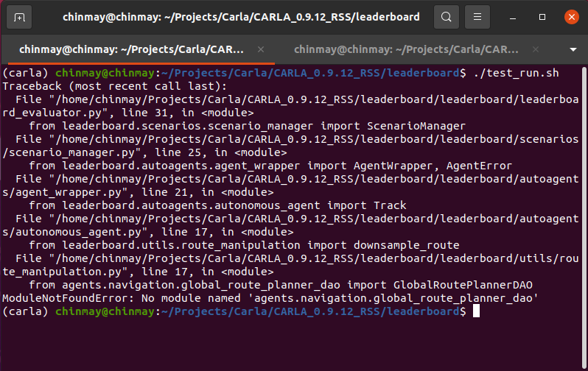The width and height of the screenshot is (588, 371).
Task: Click the 'import AgentWrapper, AgentError' line
Action: pos(270,166)
